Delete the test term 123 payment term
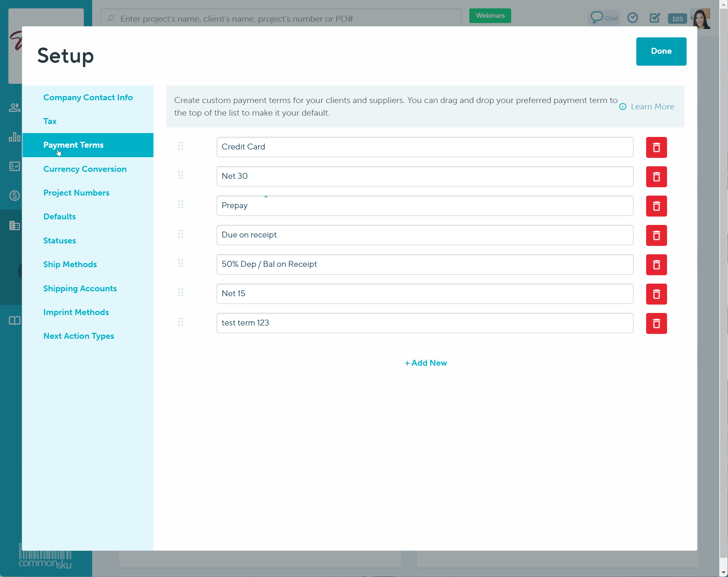This screenshot has width=728, height=577. (656, 323)
